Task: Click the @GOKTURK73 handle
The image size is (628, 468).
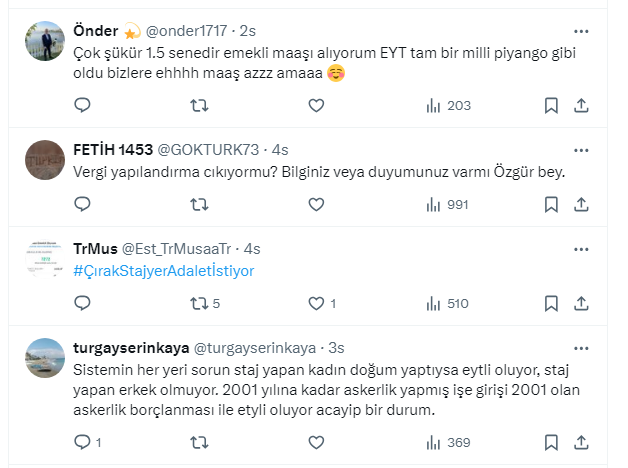Action: (206, 149)
